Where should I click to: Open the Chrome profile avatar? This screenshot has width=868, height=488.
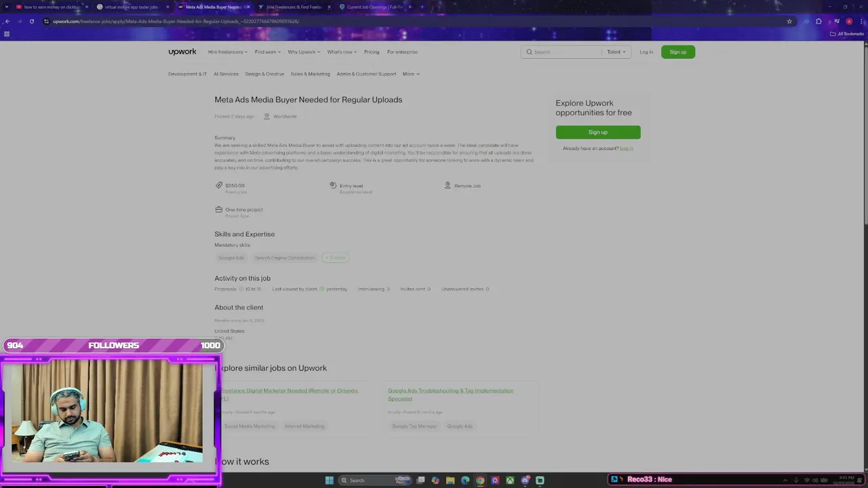(x=848, y=21)
